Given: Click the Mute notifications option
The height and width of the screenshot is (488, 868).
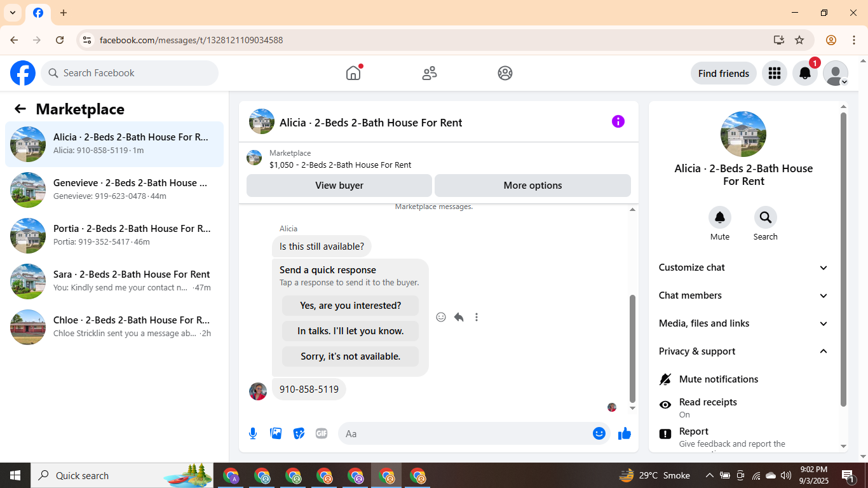Looking at the screenshot, I should pyautogui.click(x=743, y=379).
